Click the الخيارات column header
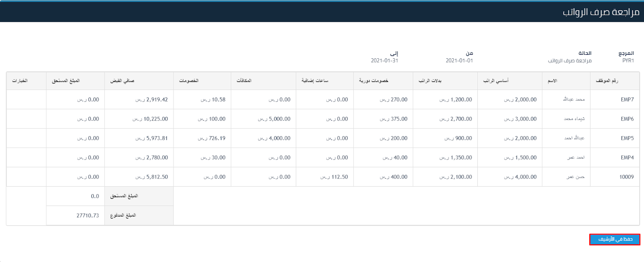Screen dimensions: 644x262 20,81
